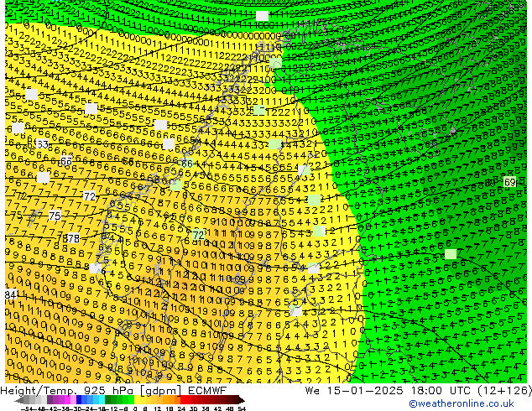Click the weatheronline.co.uk copyright link
The height and width of the screenshot is (411, 532).
pyautogui.click(x=462, y=403)
